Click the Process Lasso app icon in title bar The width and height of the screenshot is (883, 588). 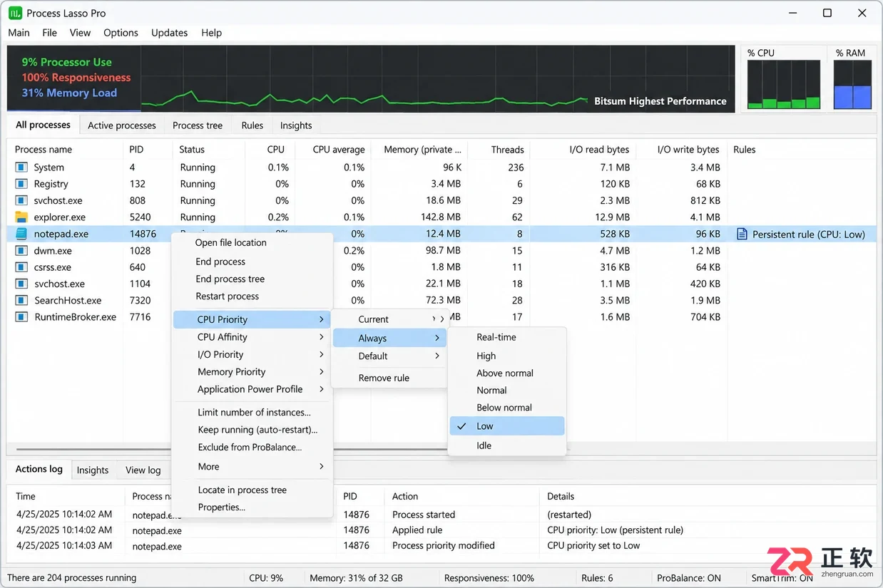tap(14, 13)
